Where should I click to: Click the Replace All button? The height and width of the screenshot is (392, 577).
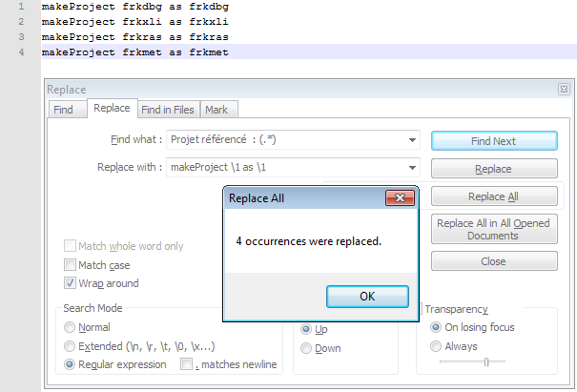494,196
